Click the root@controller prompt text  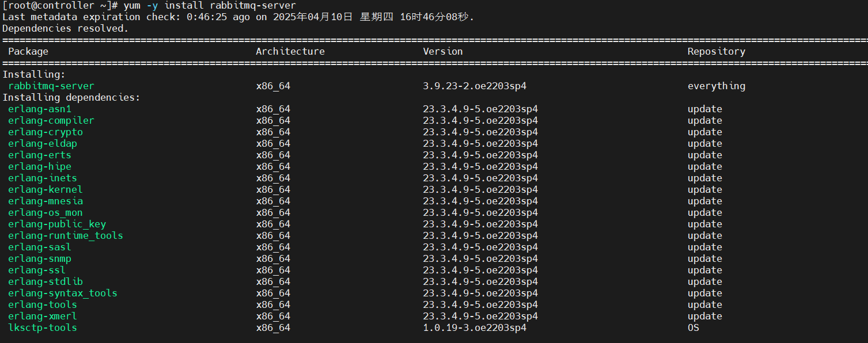tap(45, 5)
